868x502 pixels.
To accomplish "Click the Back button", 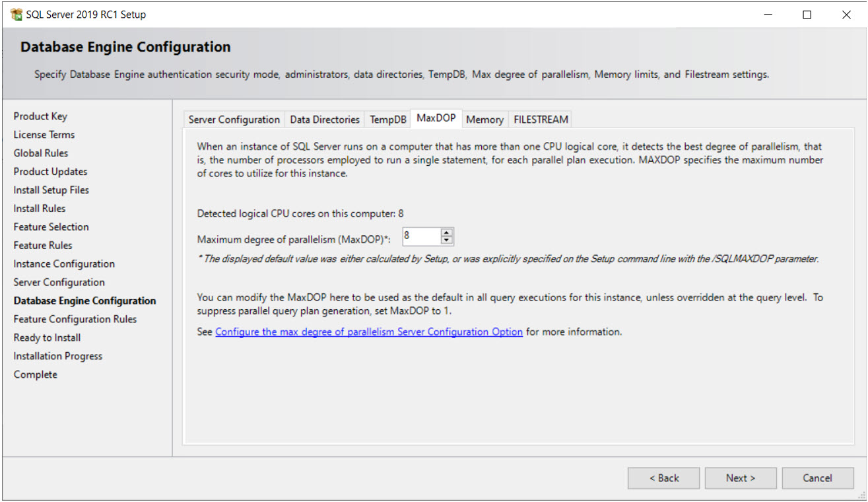I will point(663,478).
